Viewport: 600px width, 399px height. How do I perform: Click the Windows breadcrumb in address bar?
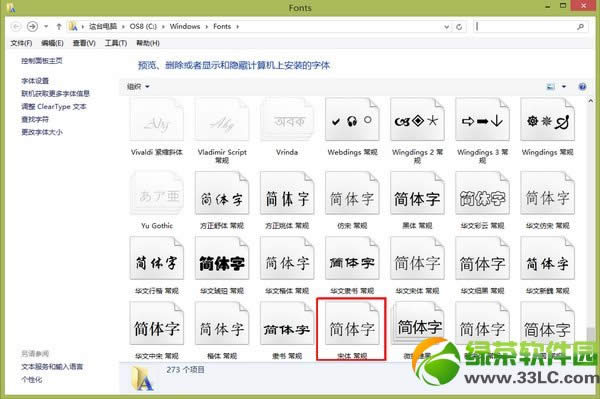point(185,26)
